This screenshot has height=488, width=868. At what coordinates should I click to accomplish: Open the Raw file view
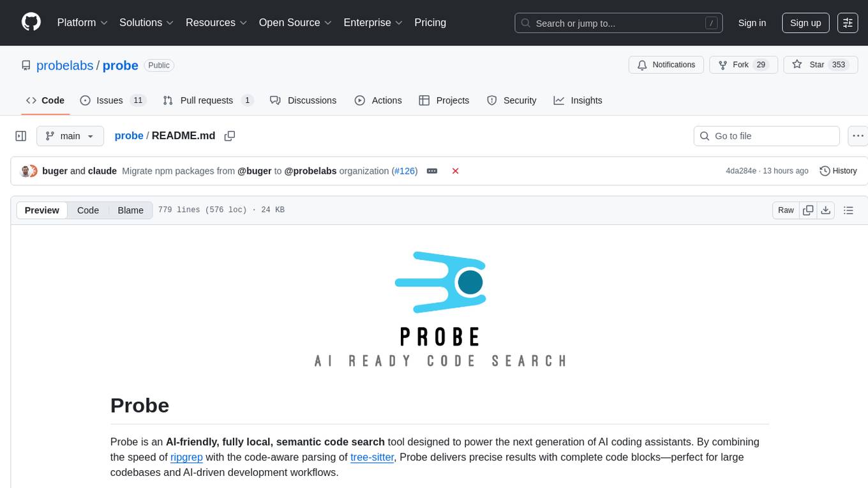point(786,210)
